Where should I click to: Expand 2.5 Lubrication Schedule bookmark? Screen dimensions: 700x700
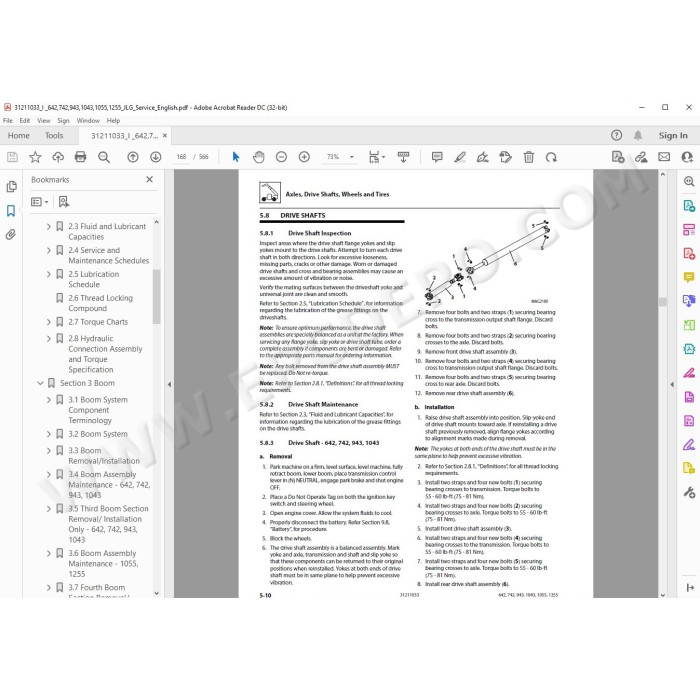pyautogui.click(x=48, y=274)
